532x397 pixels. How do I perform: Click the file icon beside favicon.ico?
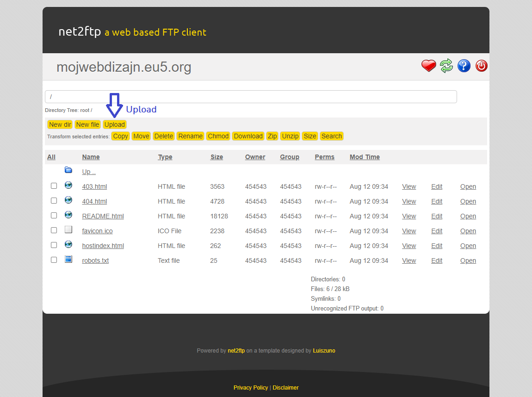tap(68, 230)
